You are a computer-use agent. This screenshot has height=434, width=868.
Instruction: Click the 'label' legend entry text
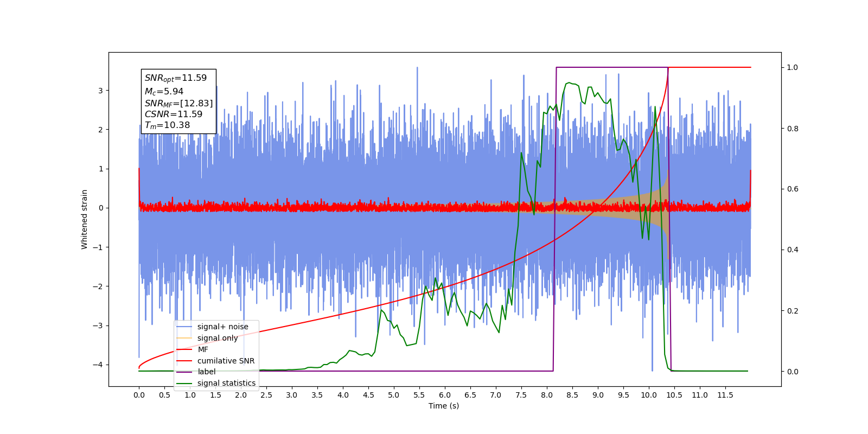point(206,372)
